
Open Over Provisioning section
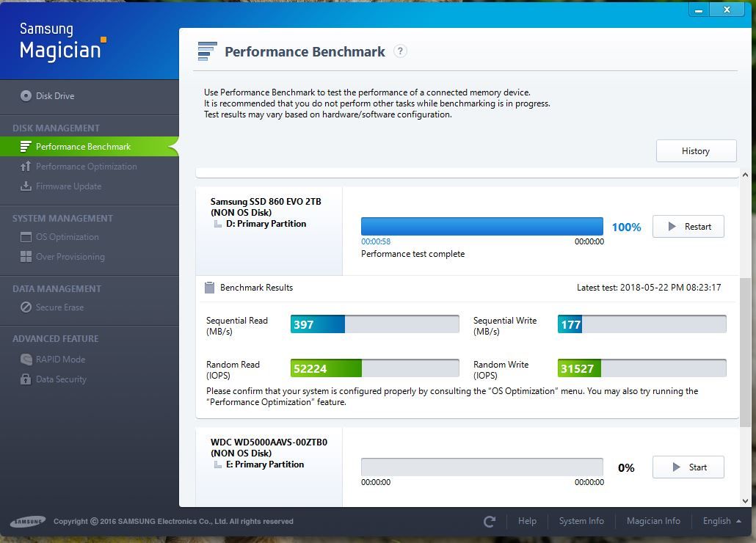click(x=70, y=256)
